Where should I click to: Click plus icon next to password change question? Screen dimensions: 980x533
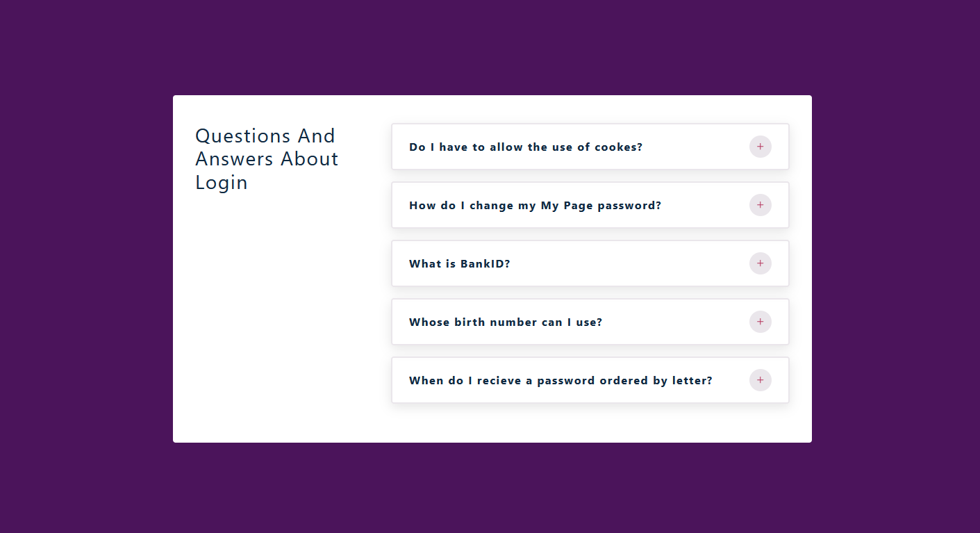click(760, 205)
